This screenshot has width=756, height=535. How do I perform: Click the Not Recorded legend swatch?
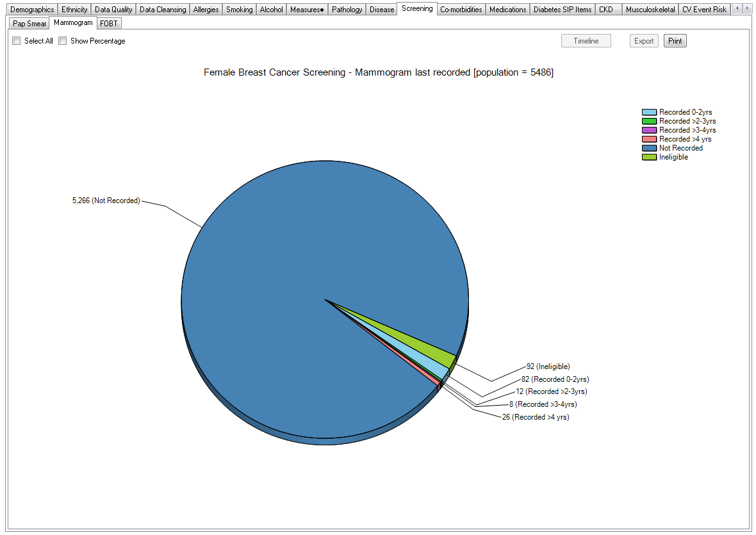(649, 149)
